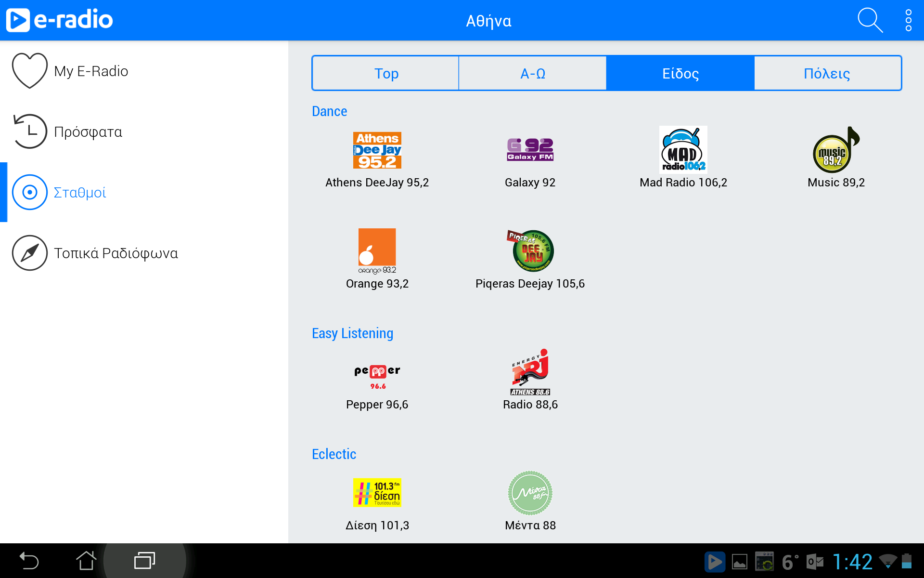Switch to the Πόλεις tab

click(827, 73)
